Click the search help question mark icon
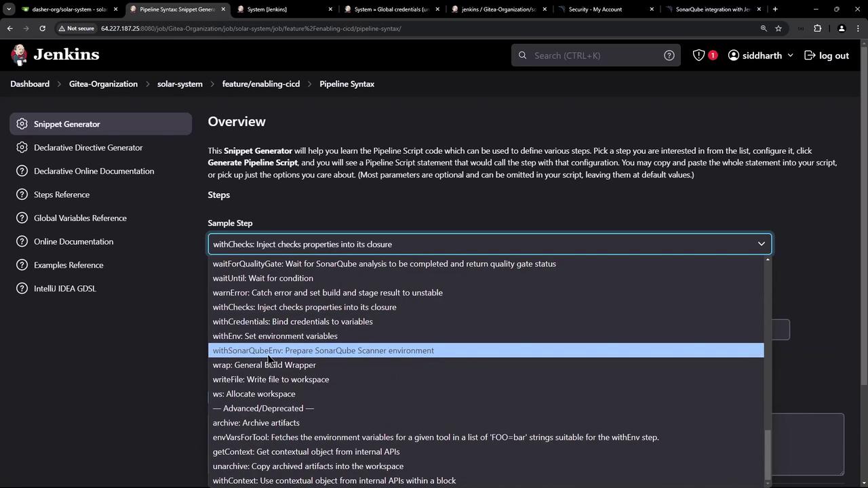Viewport: 868px width, 488px height. click(x=669, y=56)
